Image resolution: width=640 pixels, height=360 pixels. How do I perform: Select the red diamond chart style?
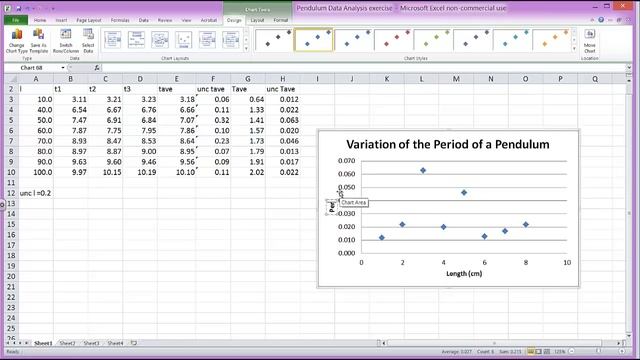click(393, 40)
